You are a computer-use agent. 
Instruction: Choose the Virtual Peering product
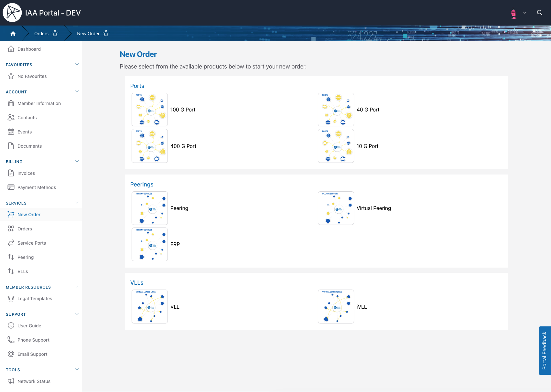[373, 208]
